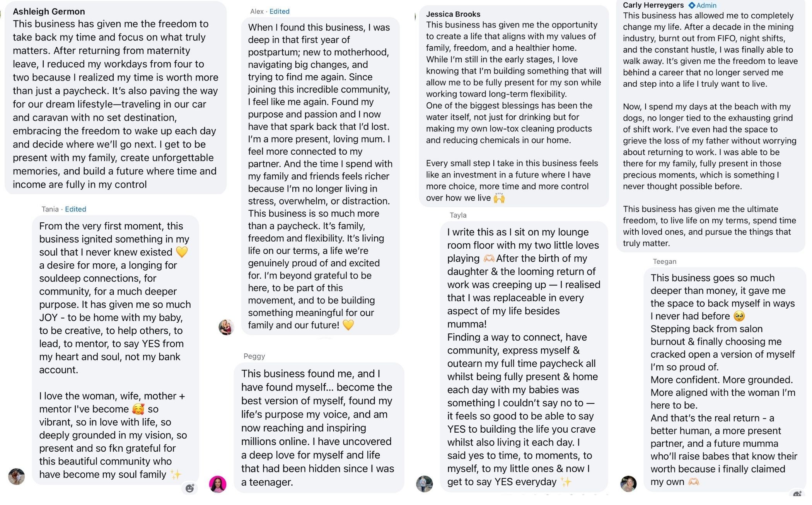Viewport: 812px width, 505px height.
Task: Click Teegan's message about salon burnout
Action: coord(725,379)
